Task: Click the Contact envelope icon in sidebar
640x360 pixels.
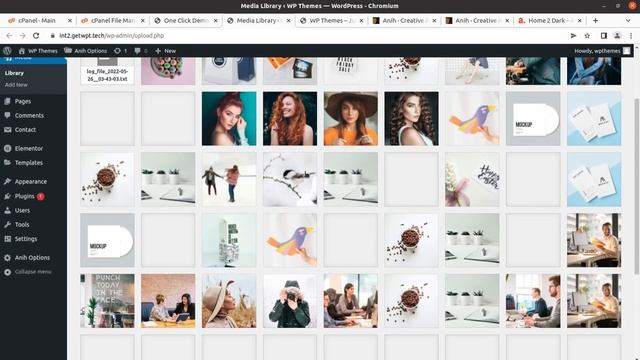Action: [7, 129]
